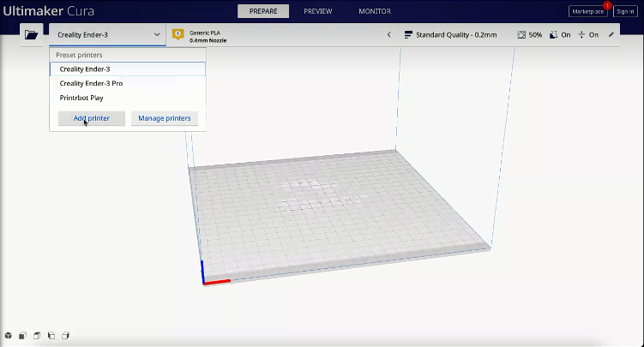Click the material warning extruder icon
Screen dimensions: 644x347
pyautogui.click(x=178, y=35)
